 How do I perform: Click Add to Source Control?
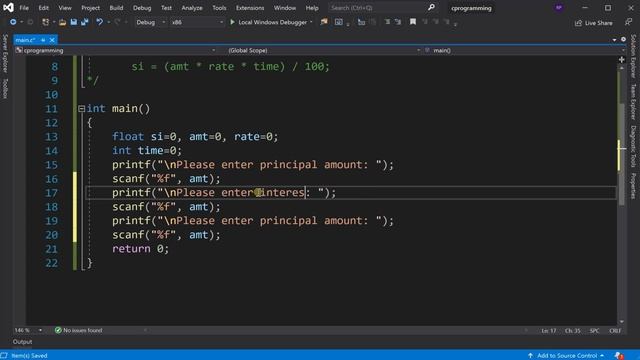coord(567,356)
